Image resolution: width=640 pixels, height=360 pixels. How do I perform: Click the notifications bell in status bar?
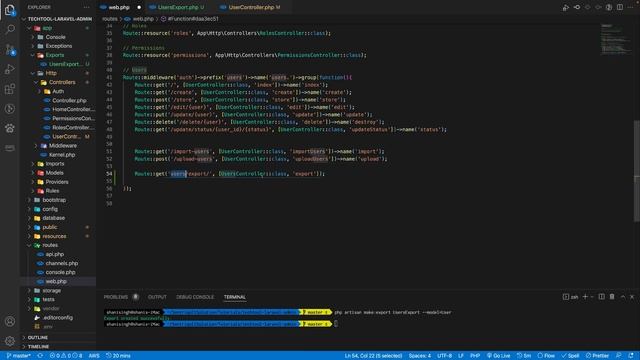coord(631,356)
